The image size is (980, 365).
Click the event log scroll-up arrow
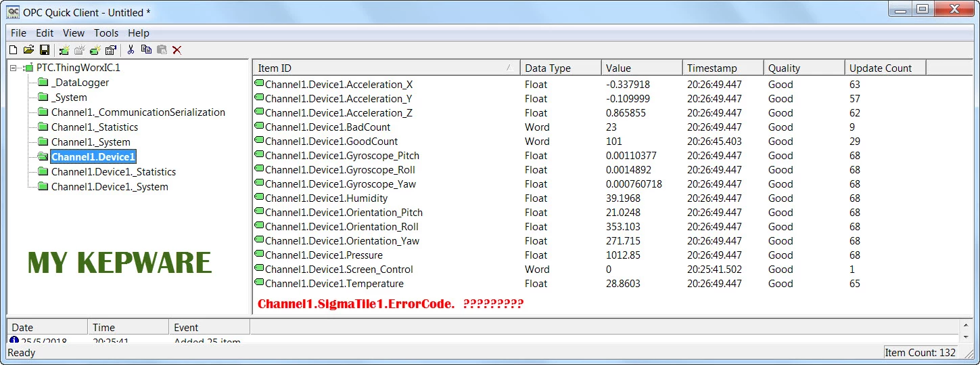[967, 326]
